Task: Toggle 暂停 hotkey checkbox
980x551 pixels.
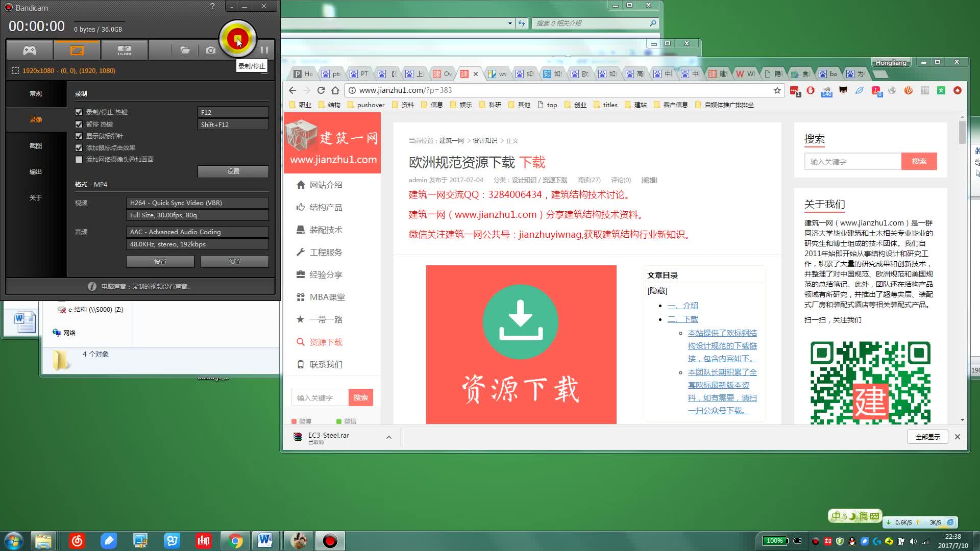Action: (79, 124)
